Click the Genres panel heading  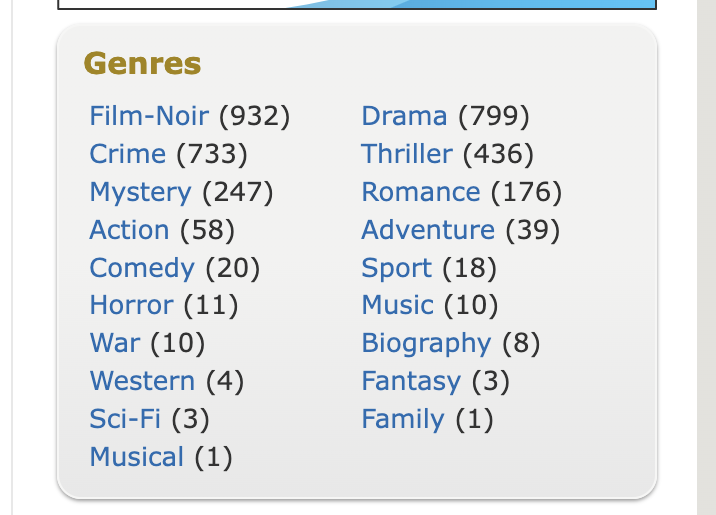click(142, 64)
